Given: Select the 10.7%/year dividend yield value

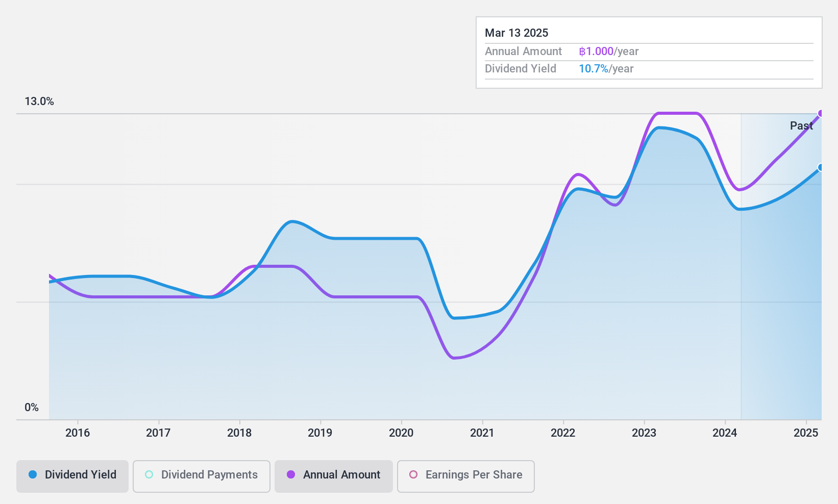Looking at the screenshot, I should coord(606,69).
